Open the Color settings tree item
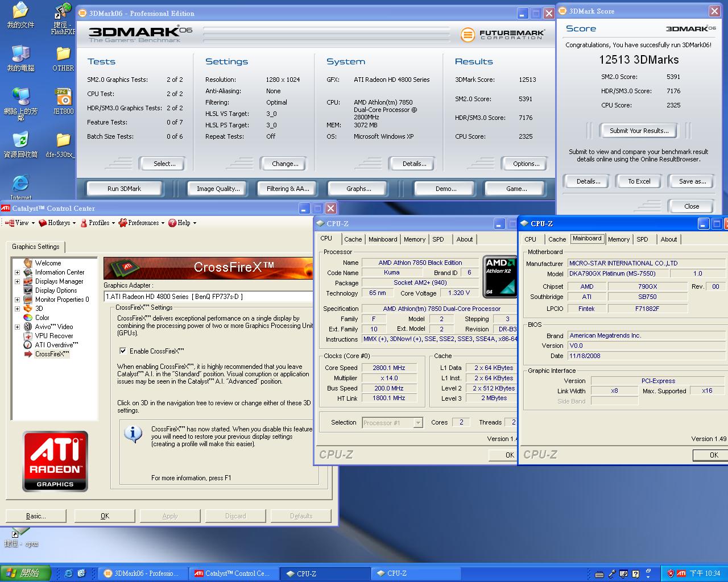Screen dimensions: 728x582 click(42, 318)
